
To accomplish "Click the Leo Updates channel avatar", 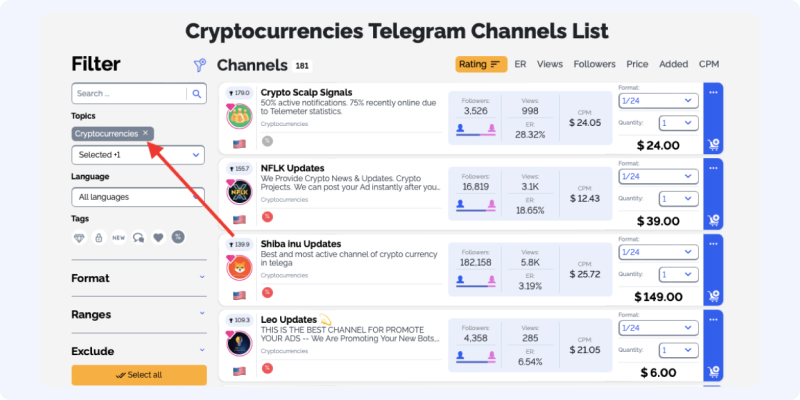I will (x=239, y=343).
